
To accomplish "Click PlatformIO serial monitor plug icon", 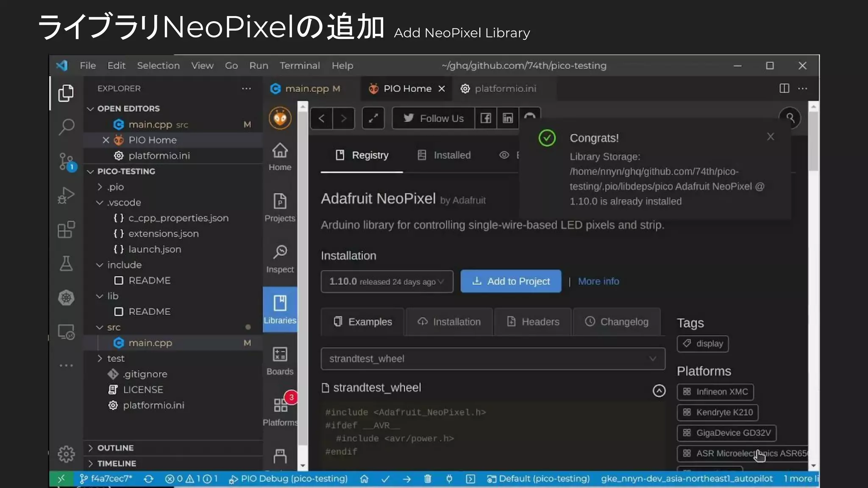I will coord(449,479).
